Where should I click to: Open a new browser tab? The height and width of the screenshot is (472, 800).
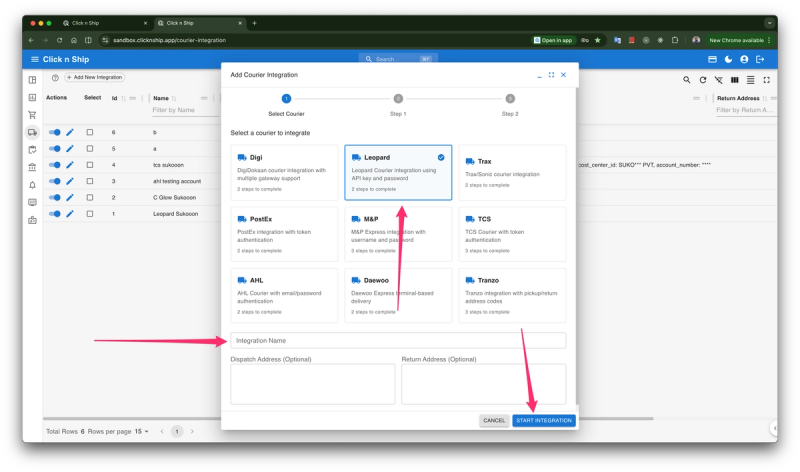click(254, 23)
